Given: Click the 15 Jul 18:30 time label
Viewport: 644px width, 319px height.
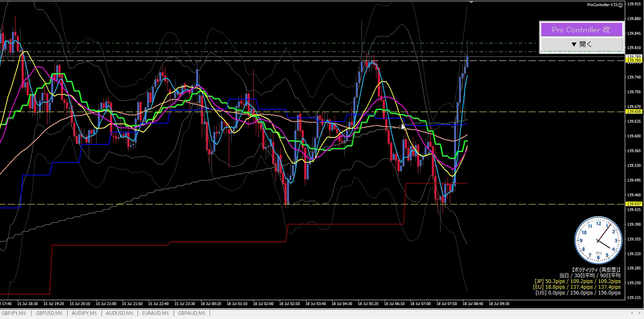Looking at the screenshot, I should (x=27, y=304).
